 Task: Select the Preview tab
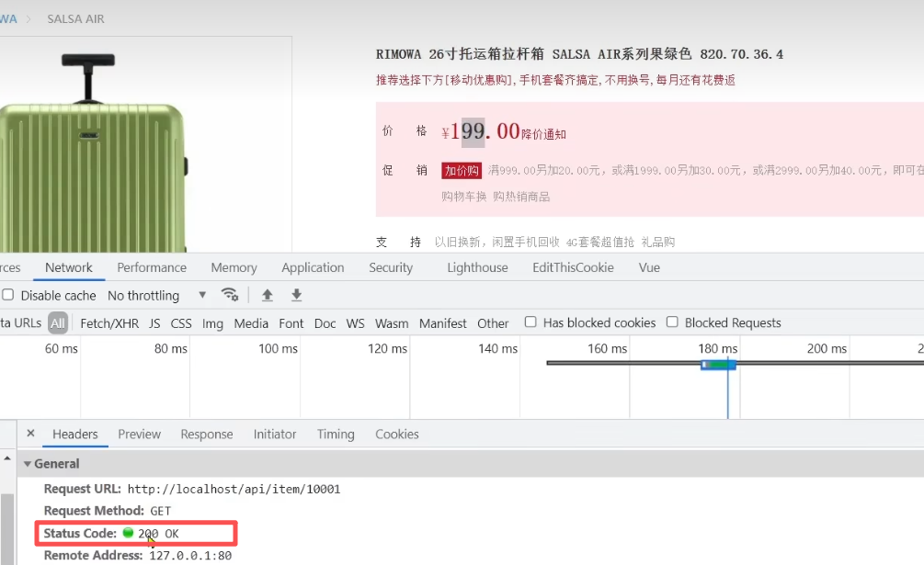(139, 435)
